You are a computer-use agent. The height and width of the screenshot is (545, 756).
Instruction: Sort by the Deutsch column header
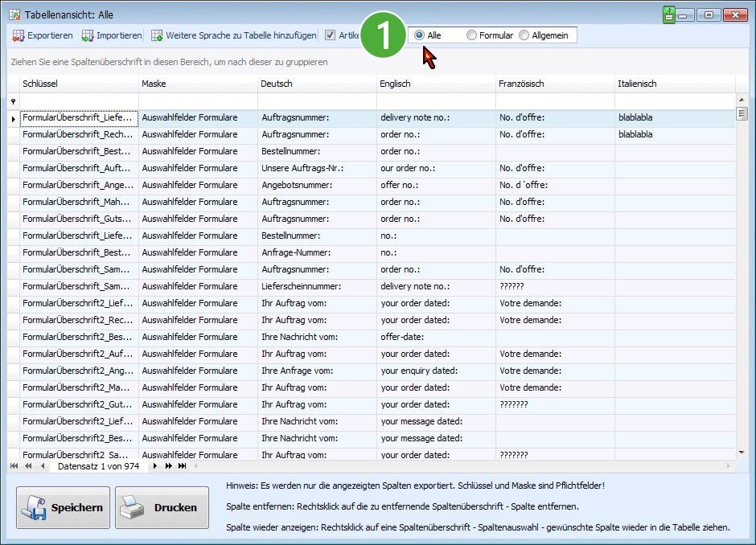[317, 84]
